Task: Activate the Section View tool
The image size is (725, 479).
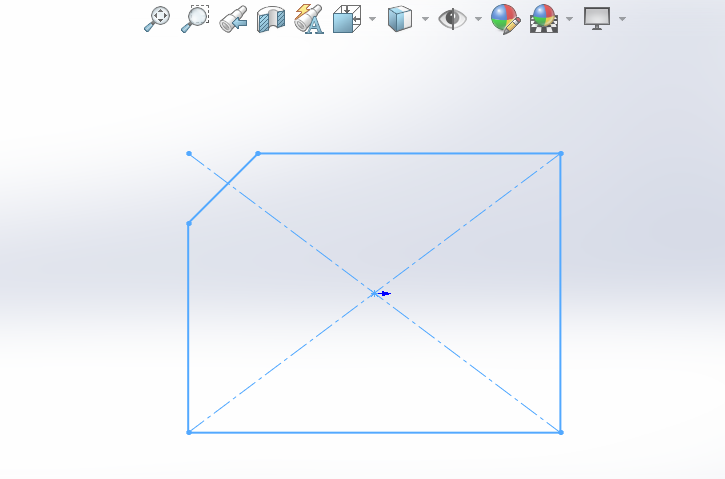Action: click(x=271, y=19)
